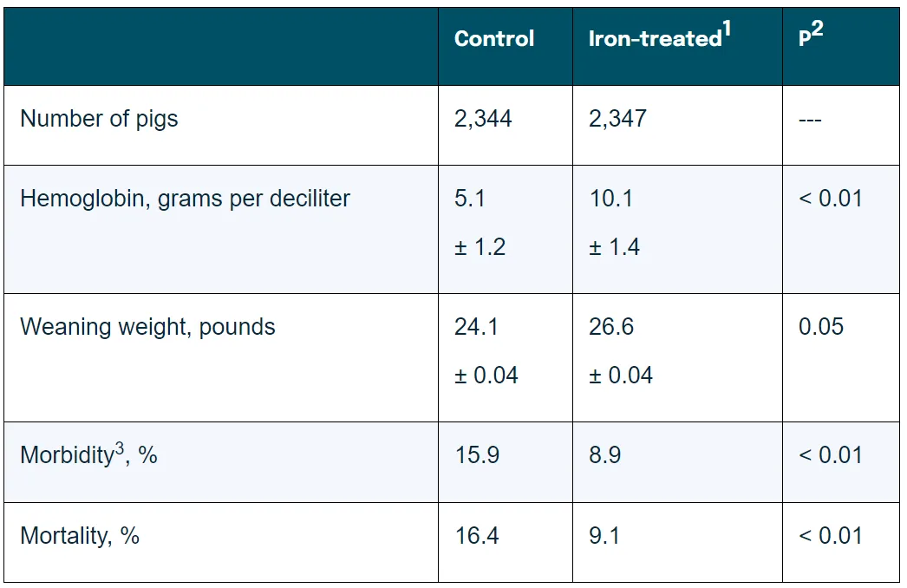Click the 26.6 iron-treated weaning weight
Viewport: 907px width, 588px height.
(x=611, y=327)
